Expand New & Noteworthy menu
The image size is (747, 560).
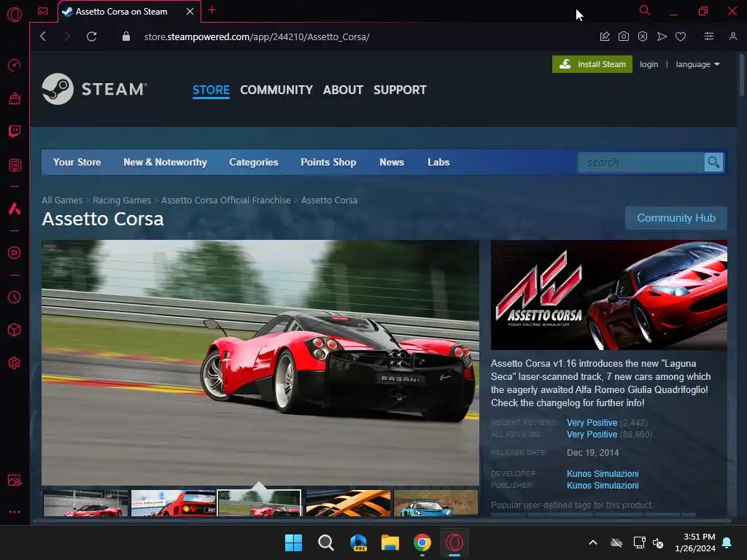point(165,163)
